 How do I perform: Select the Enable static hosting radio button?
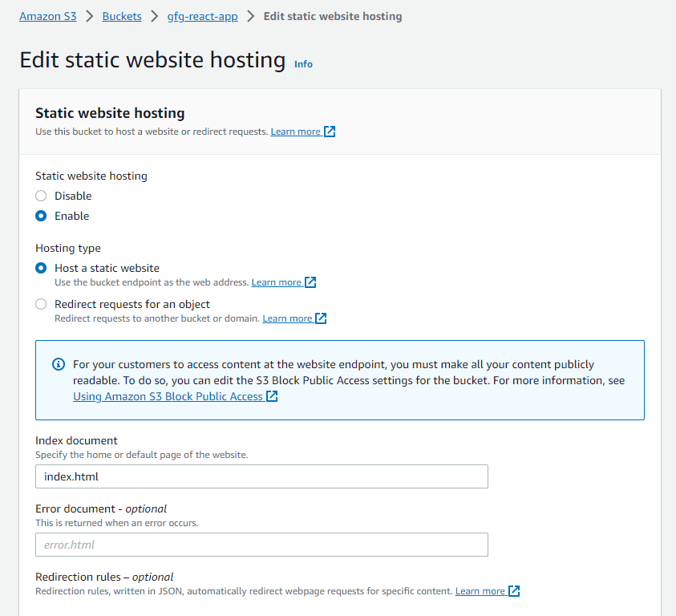(41, 216)
